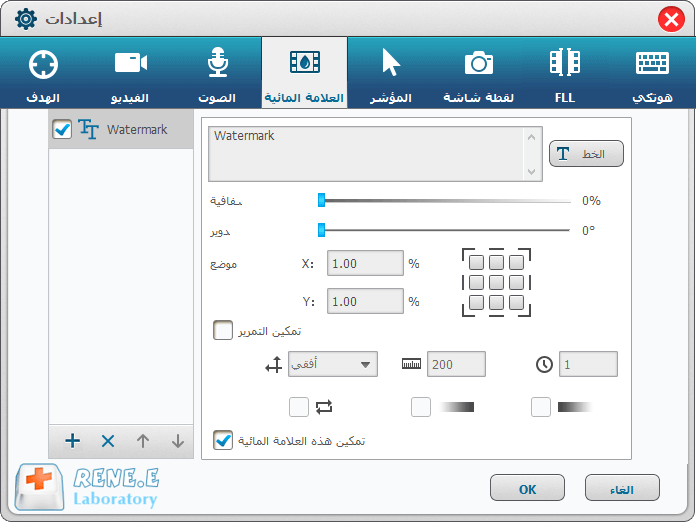Open the الخط (Font) button
Image resolution: width=696 pixels, height=522 pixels.
click(x=586, y=154)
